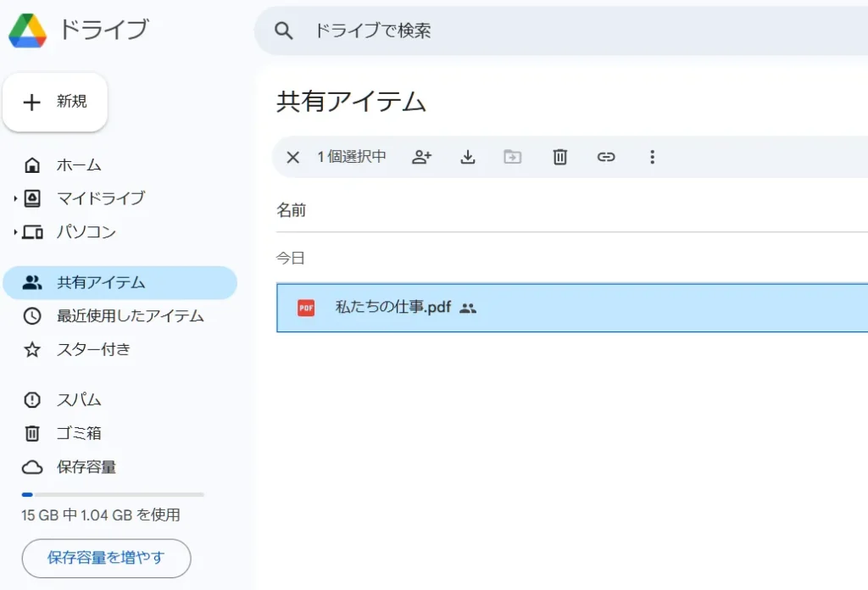
Task: Open 最近使用したアイテム in the sidebar
Action: (x=130, y=316)
